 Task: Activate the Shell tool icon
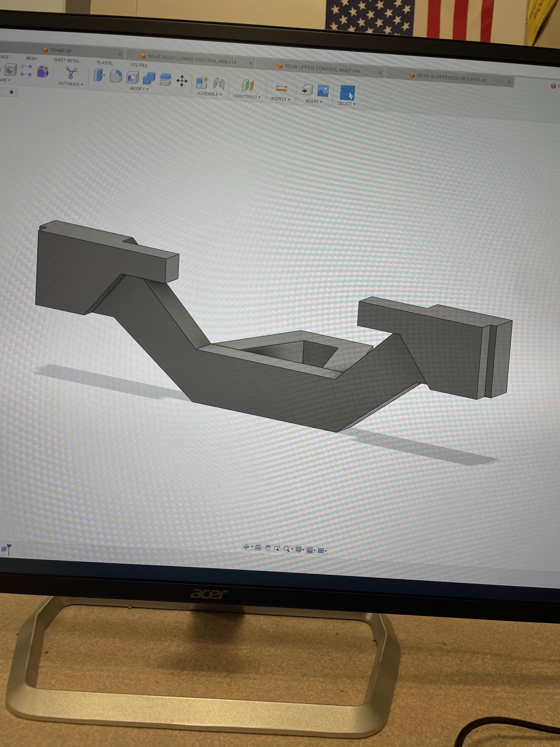(x=133, y=77)
